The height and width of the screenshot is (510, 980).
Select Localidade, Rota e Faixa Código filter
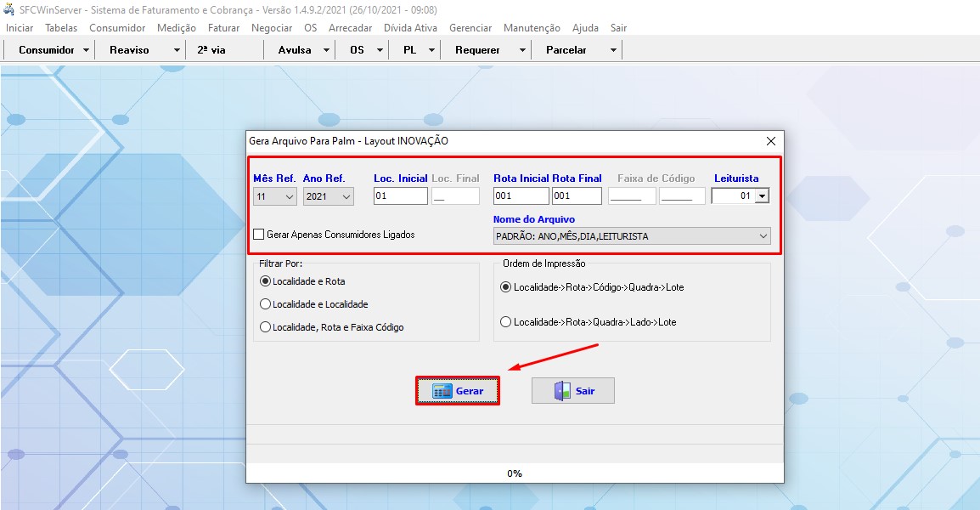pyautogui.click(x=266, y=327)
